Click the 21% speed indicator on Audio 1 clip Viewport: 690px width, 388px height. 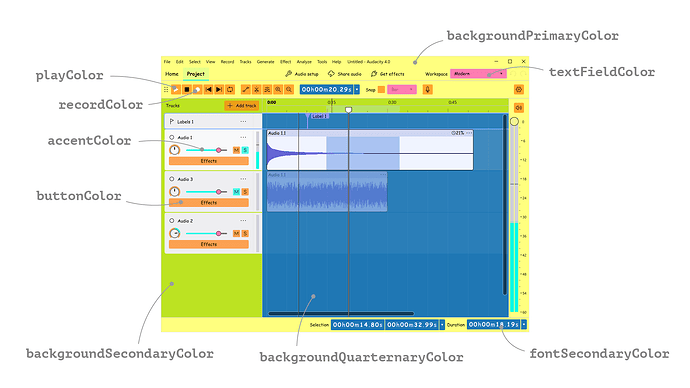[x=458, y=133]
